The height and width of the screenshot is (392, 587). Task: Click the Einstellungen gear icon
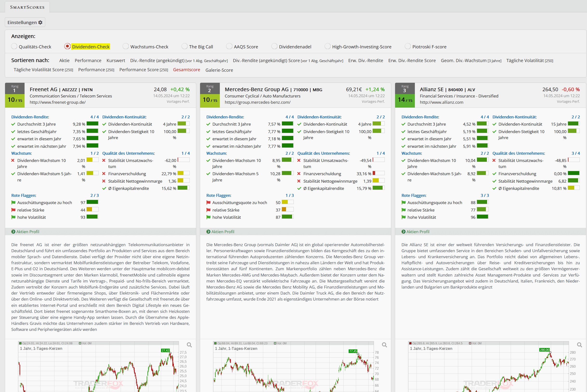40,23
